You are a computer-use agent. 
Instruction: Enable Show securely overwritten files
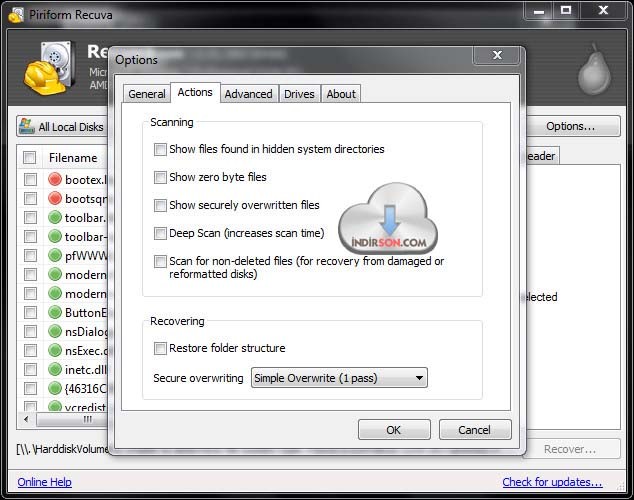(160, 205)
